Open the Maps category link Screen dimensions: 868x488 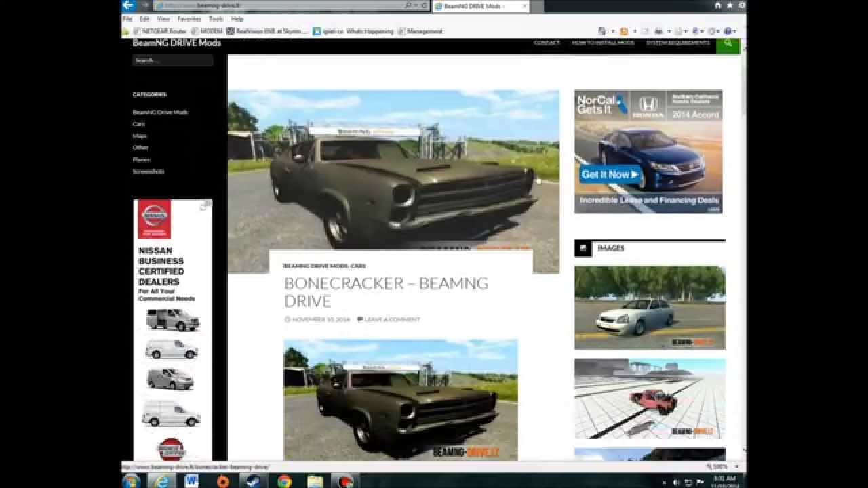tap(140, 136)
